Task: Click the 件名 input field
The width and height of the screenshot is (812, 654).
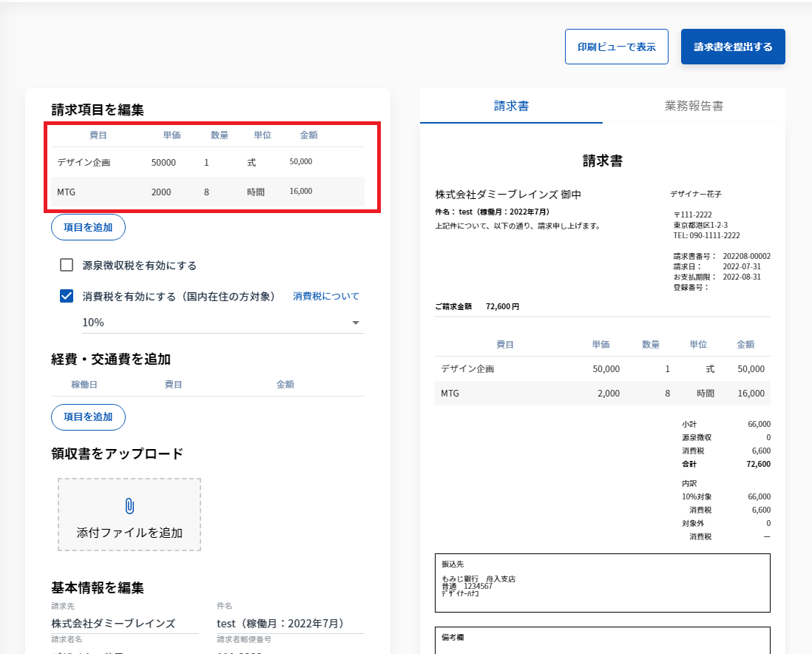Action: (290, 623)
